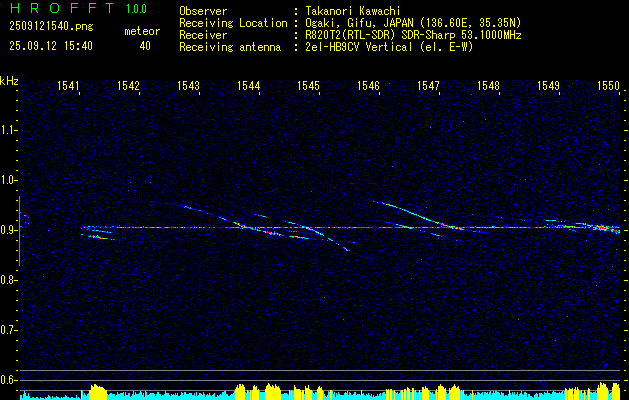The image size is (629, 400).
Task: Click the meteor count 40
Action: tap(145, 46)
